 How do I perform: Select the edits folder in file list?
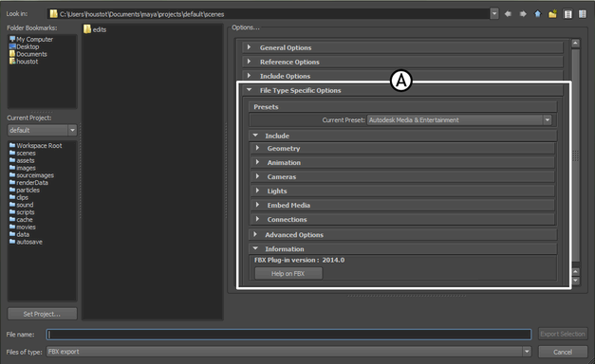pyautogui.click(x=95, y=29)
